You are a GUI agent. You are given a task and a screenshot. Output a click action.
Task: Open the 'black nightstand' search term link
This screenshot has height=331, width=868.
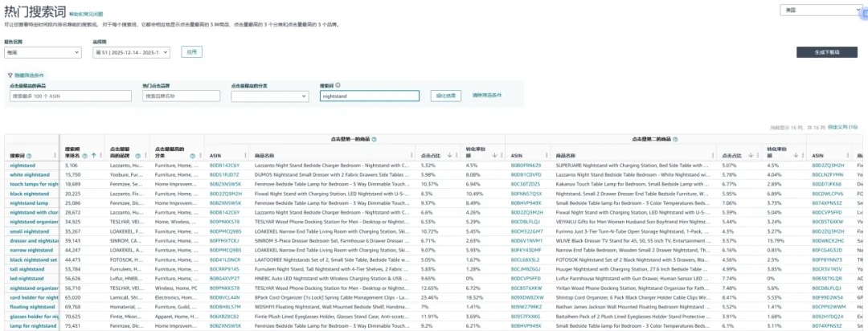30,194
